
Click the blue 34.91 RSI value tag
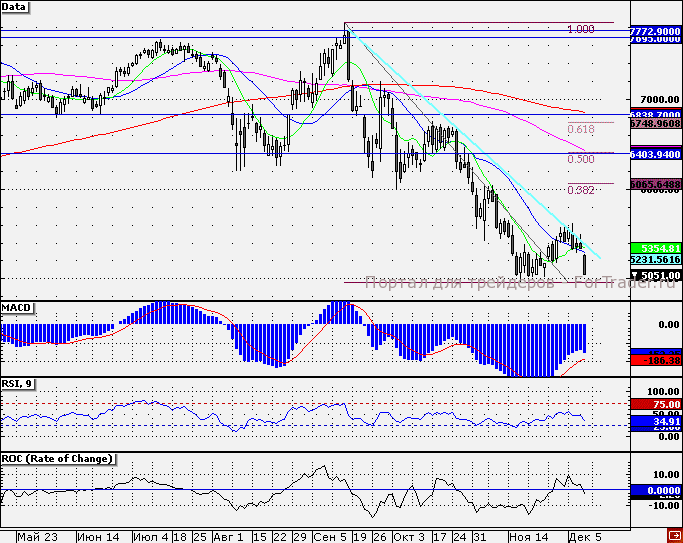[x=655, y=422]
